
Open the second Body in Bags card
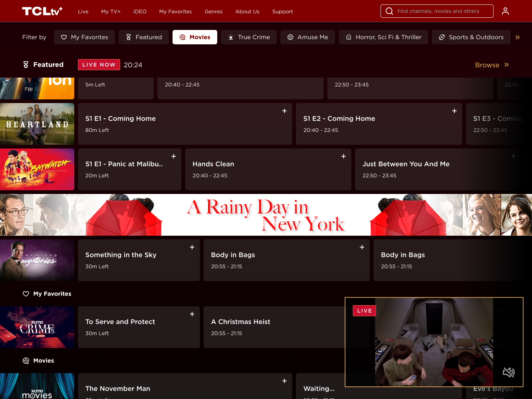447,260
